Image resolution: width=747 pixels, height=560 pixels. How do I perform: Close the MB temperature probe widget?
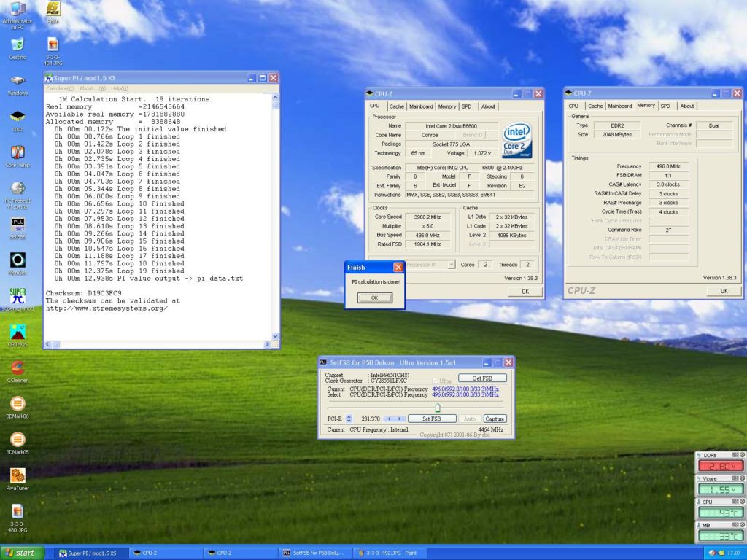pos(742,525)
